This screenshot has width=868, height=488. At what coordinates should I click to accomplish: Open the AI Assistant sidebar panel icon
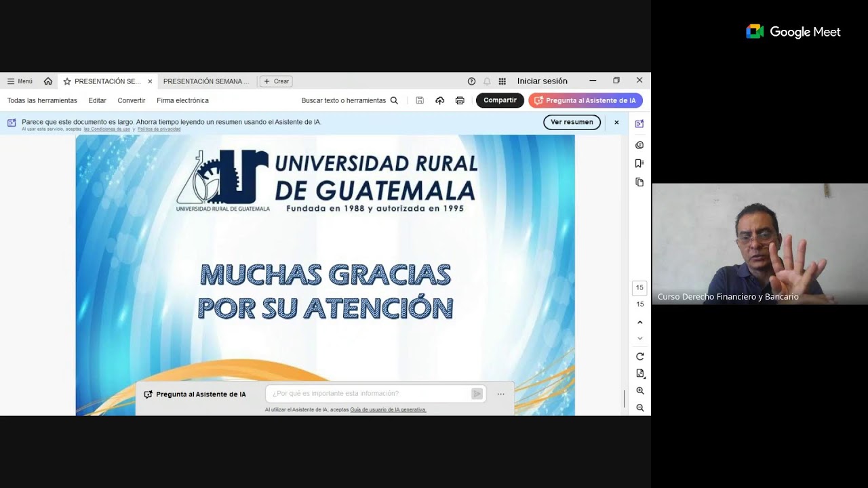click(x=639, y=124)
